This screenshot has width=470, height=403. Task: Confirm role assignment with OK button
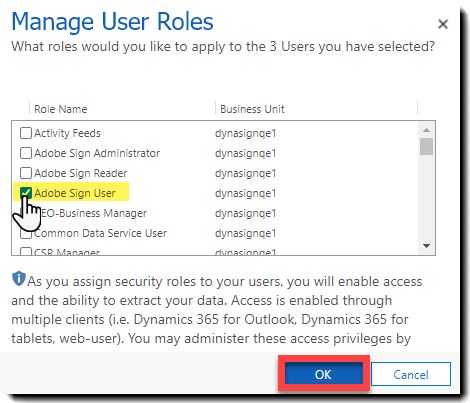click(x=323, y=374)
